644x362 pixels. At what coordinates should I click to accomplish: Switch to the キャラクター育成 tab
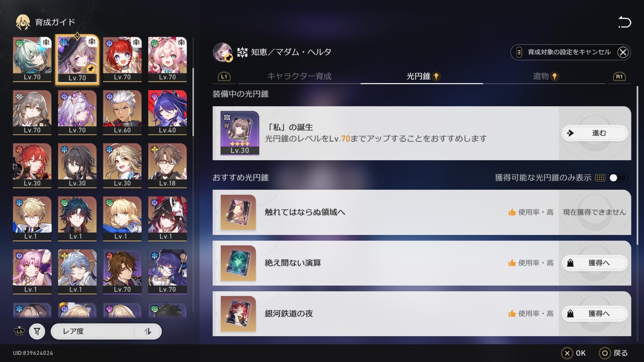point(299,76)
